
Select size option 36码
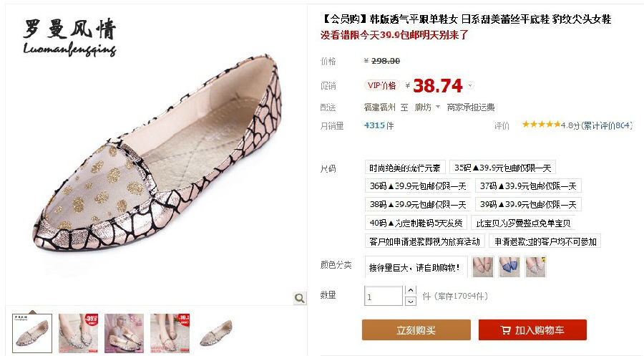tap(417, 186)
